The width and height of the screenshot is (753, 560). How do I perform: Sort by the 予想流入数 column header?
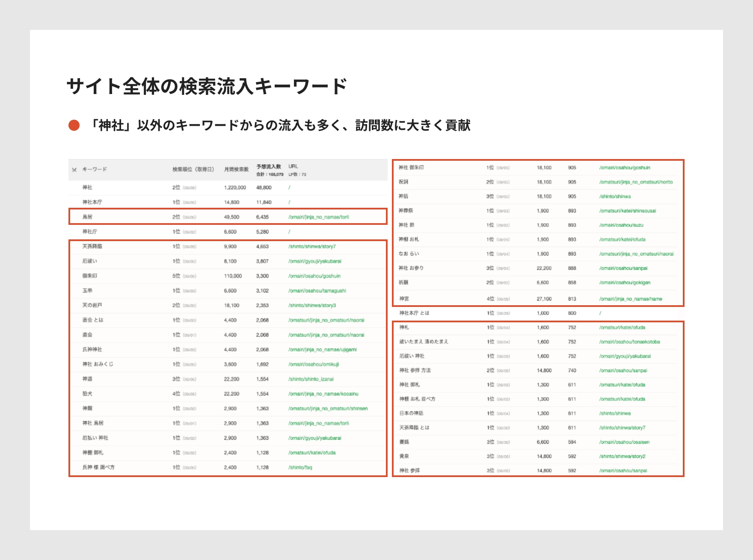click(x=269, y=166)
